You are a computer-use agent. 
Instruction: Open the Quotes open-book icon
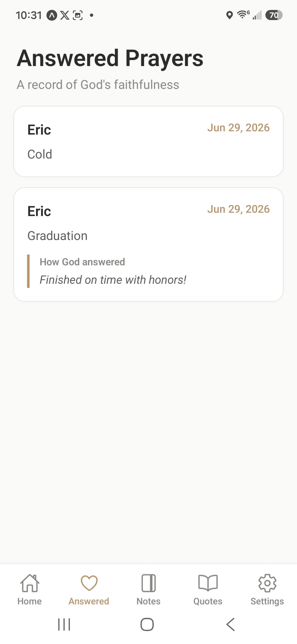[x=208, y=583]
